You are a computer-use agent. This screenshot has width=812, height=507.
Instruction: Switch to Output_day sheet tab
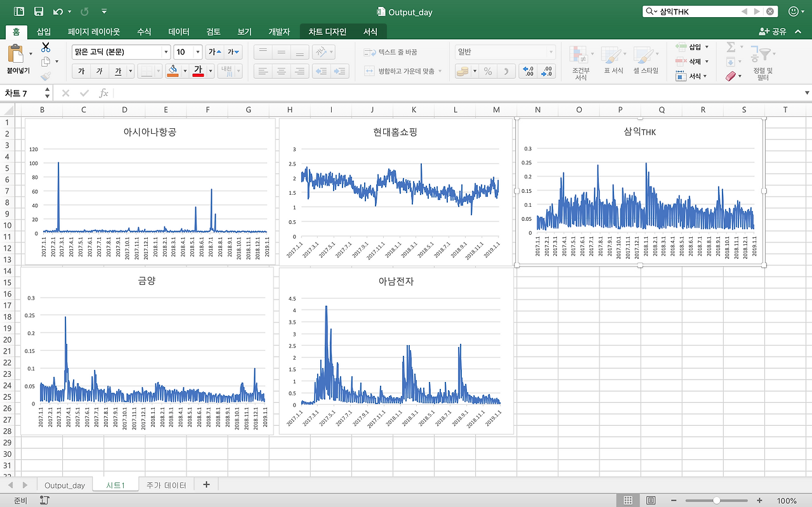(x=65, y=485)
